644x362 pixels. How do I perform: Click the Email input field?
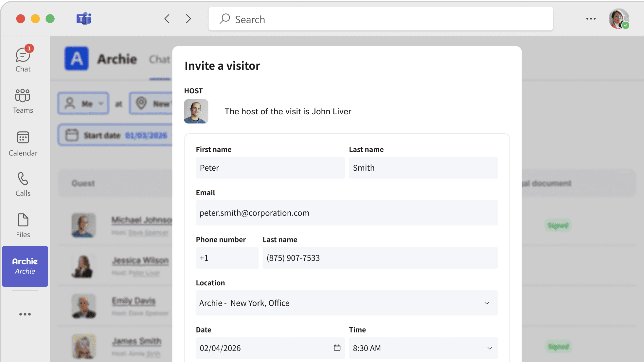pyautogui.click(x=347, y=213)
